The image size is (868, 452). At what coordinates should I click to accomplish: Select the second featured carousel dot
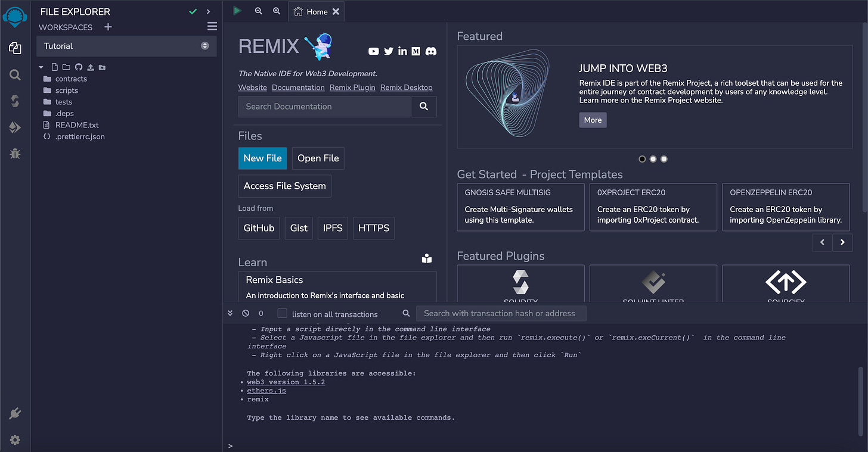pos(653,159)
